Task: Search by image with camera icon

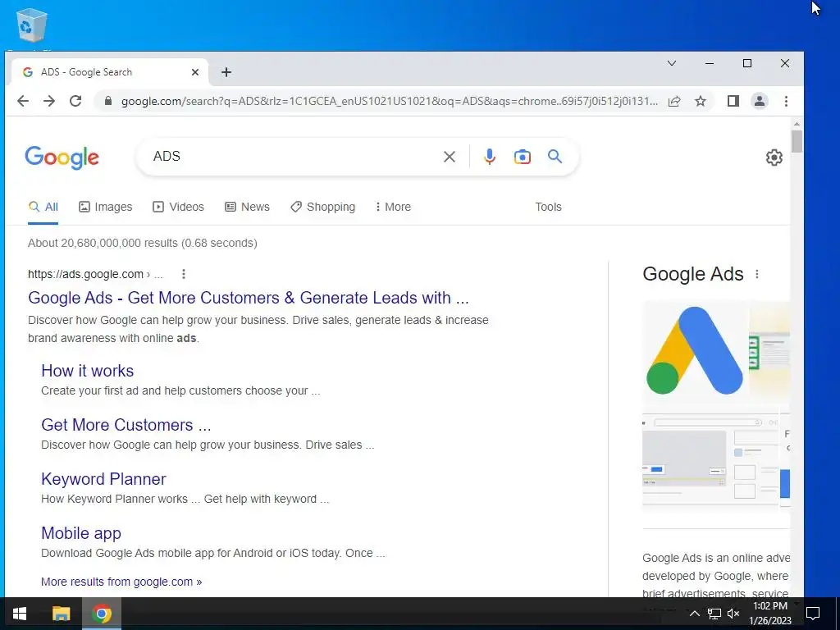Action: tap(523, 157)
